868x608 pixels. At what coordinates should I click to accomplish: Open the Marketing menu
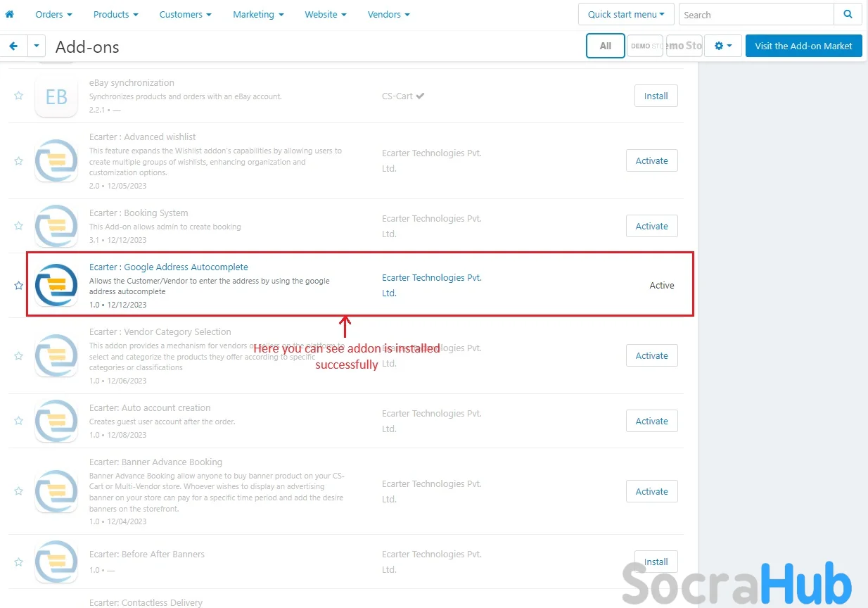point(258,14)
